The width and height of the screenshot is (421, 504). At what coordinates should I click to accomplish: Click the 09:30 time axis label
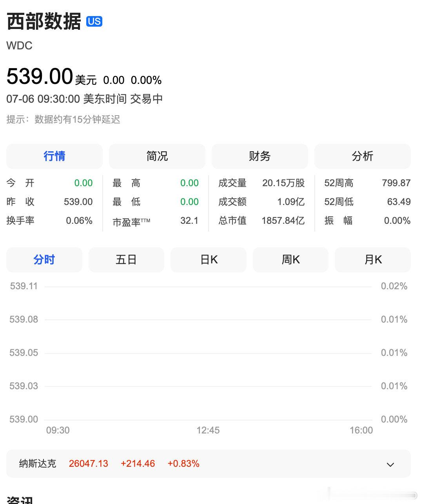pos(58,430)
